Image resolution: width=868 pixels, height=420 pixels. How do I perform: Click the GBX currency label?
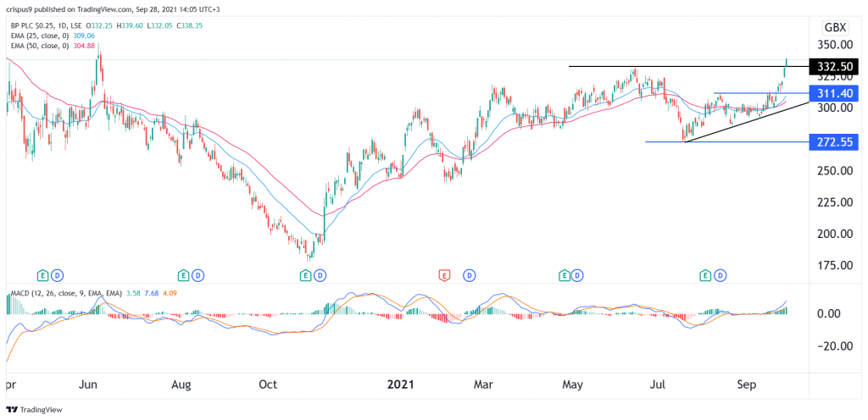pyautogui.click(x=835, y=26)
